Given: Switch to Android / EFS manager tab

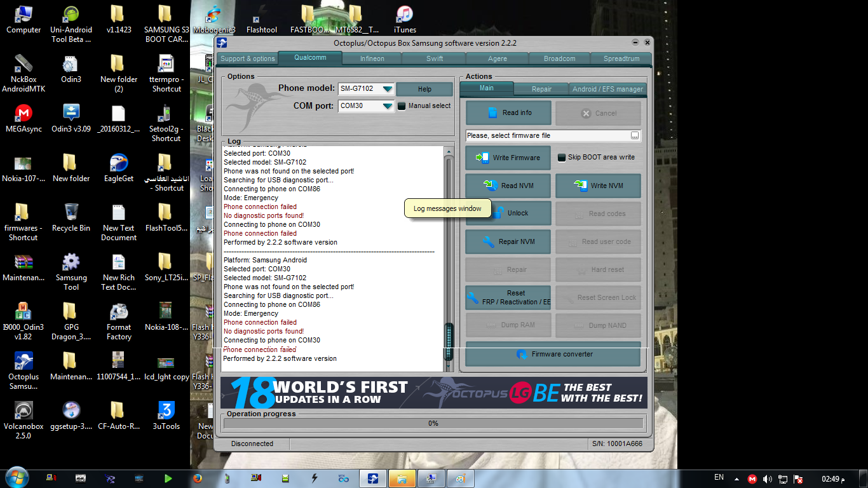Looking at the screenshot, I should (x=607, y=89).
